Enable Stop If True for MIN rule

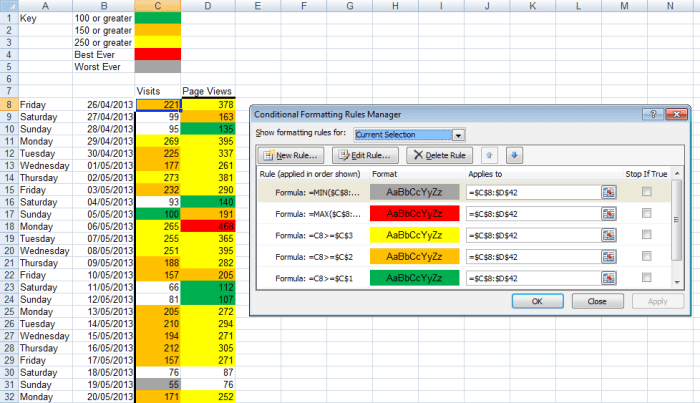tap(647, 191)
